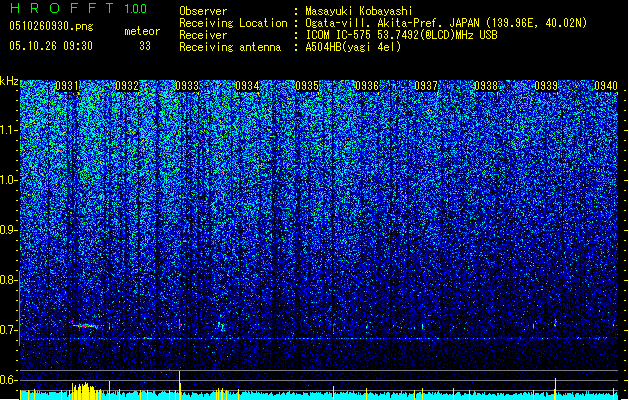The height and width of the screenshot is (400, 629).
Task: Click the kHz axis unit label
Action: point(9,81)
